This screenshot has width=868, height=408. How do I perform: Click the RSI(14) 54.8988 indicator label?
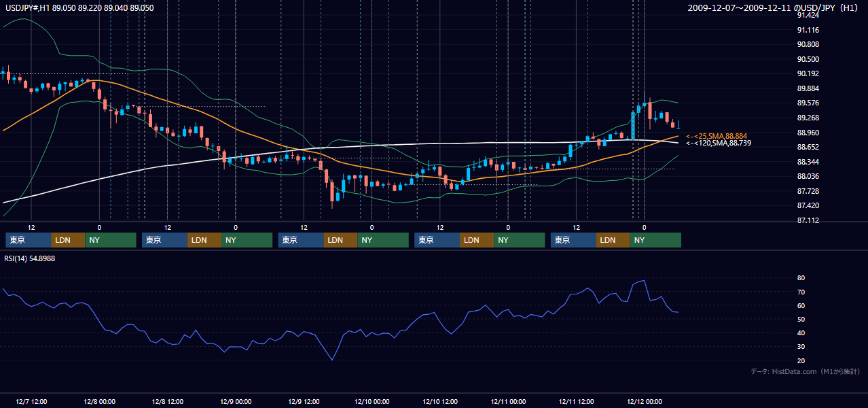[30, 258]
